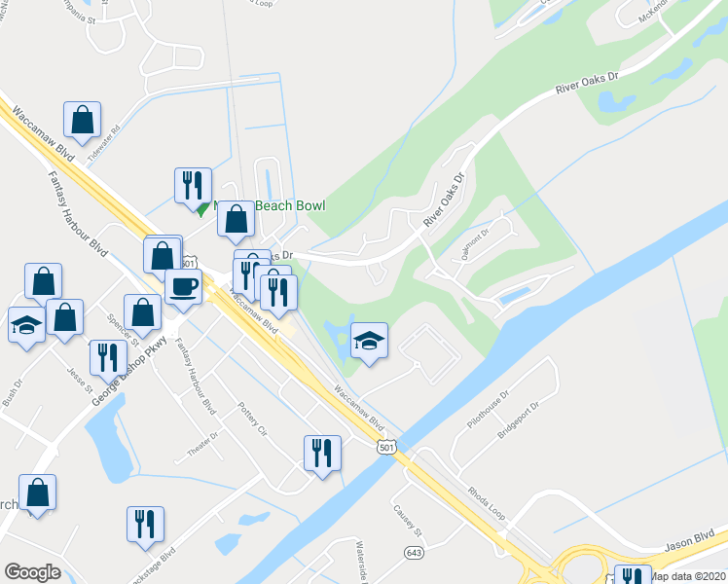Click the US 501 highway shield by the bridge

click(386, 448)
